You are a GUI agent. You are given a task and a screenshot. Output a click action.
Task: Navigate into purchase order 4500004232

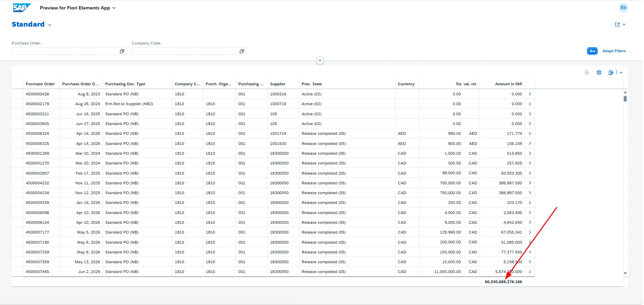(x=530, y=183)
